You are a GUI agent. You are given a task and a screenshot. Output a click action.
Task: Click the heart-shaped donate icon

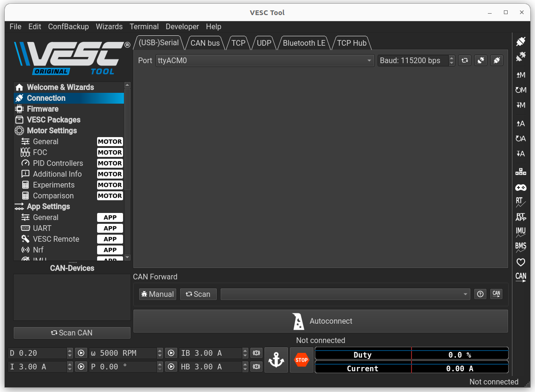(520, 262)
